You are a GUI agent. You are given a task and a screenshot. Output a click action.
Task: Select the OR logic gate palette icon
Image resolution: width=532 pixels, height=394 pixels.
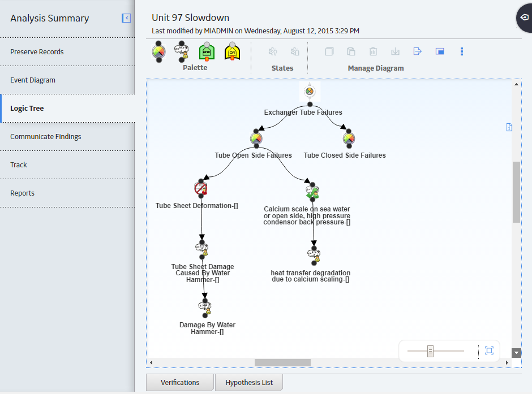coord(233,51)
